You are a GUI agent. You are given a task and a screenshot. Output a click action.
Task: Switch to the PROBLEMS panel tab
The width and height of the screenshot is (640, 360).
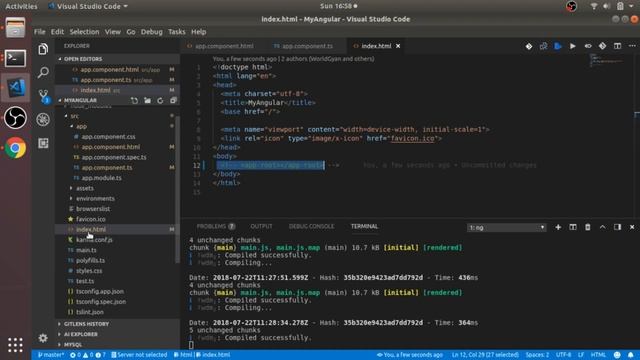tap(216, 227)
